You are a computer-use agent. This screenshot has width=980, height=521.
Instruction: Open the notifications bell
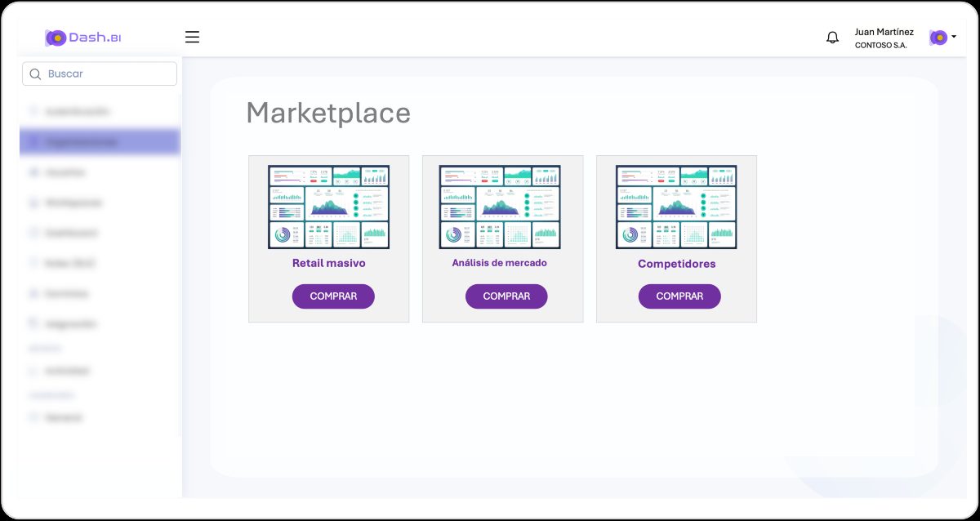832,38
